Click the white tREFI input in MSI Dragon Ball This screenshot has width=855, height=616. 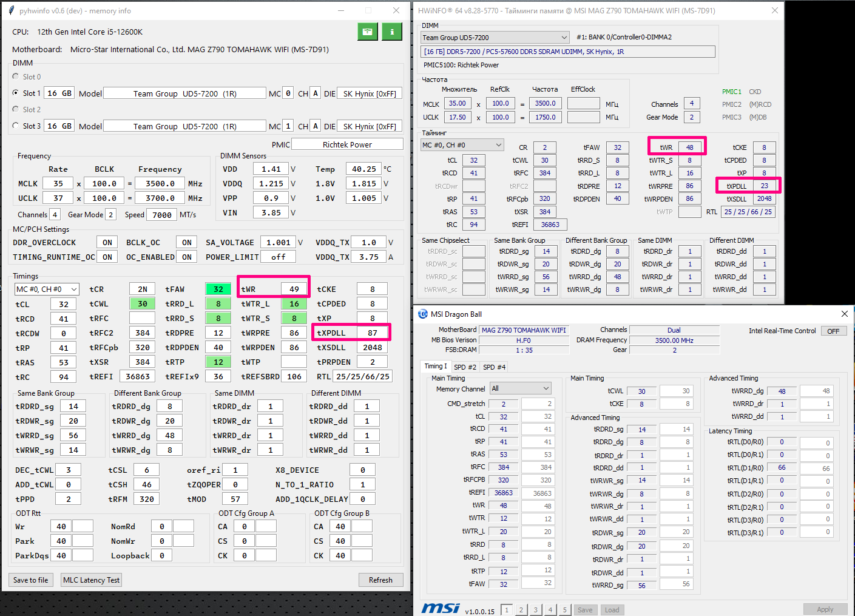coord(538,493)
